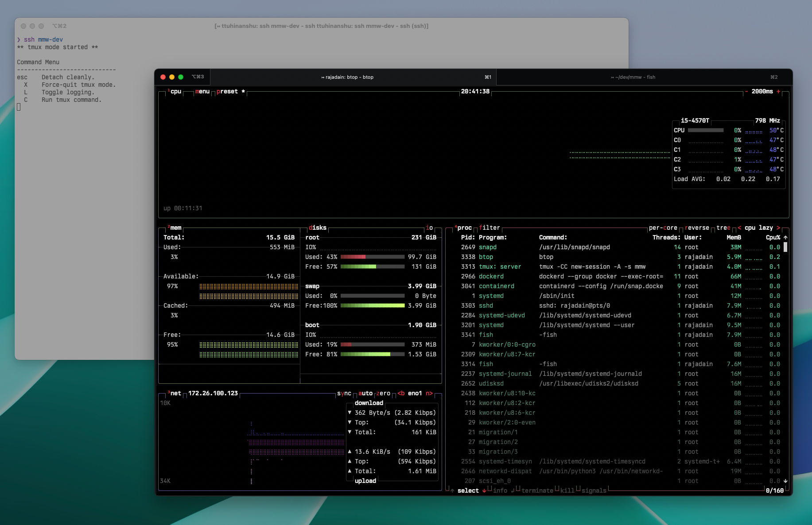812x525 pixels.
Task: Toggle tree view of processes
Action: point(723,228)
